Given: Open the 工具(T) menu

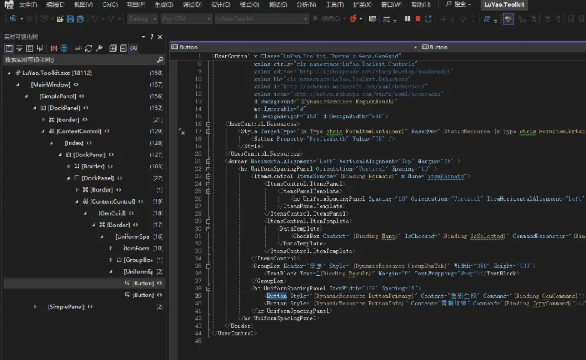Looking at the screenshot, I should (x=334, y=4).
